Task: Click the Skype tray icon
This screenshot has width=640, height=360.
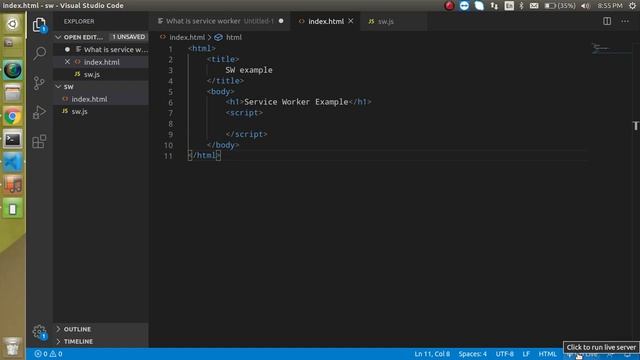Action: [x=479, y=6]
